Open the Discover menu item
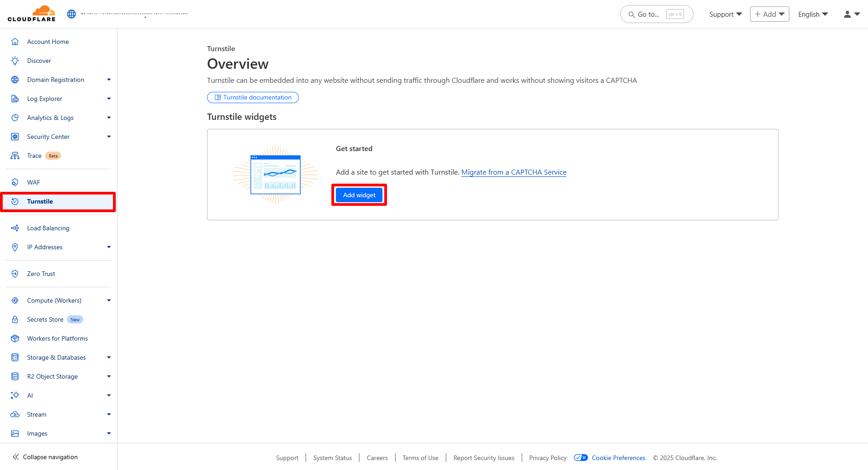The image size is (868, 470). (x=39, y=61)
